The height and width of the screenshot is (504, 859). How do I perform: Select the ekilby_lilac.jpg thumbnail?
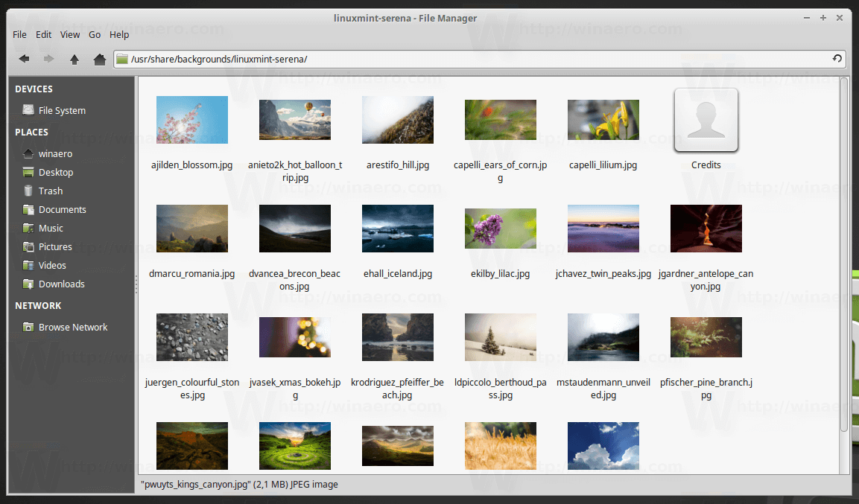click(x=500, y=229)
